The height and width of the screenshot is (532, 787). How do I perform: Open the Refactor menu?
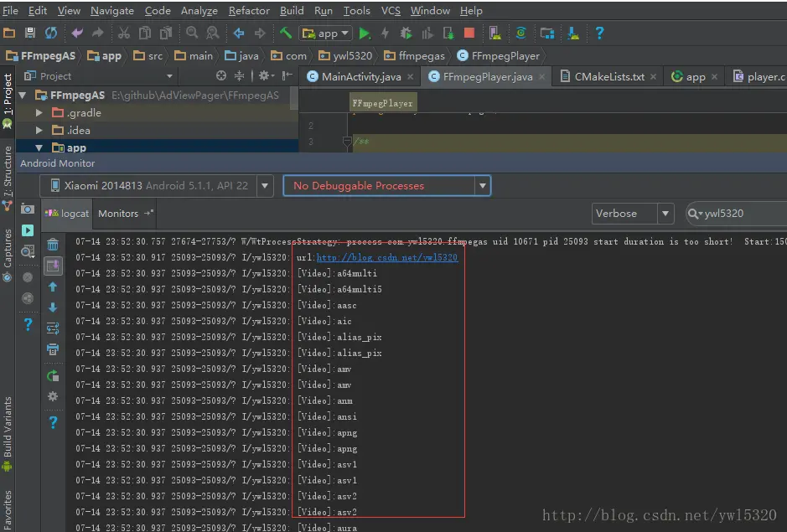click(x=249, y=11)
